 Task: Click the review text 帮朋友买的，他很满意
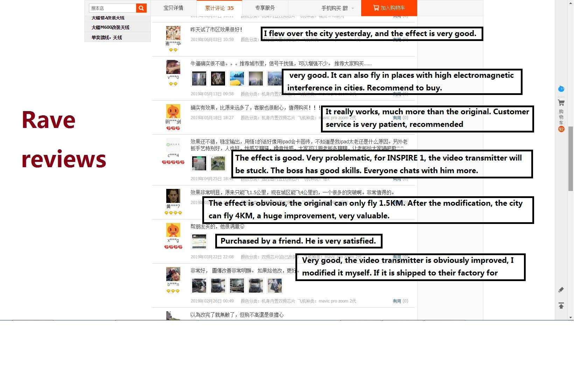(217, 226)
